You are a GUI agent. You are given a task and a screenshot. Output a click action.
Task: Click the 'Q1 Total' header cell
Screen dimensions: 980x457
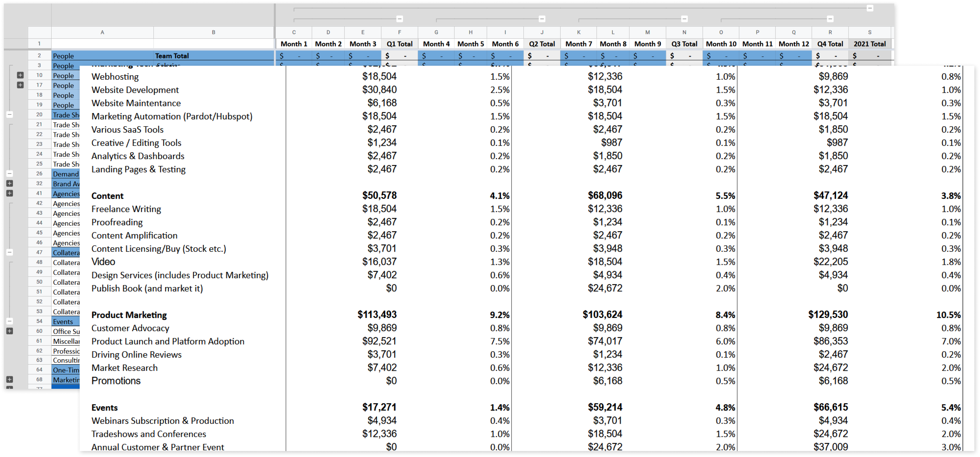pyautogui.click(x=399, y=44)
